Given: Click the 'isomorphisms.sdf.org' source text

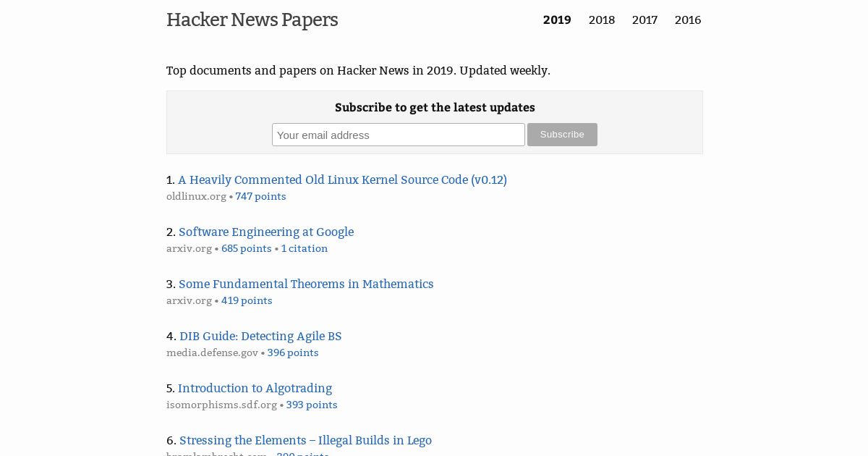Looking at the screenshot, I should [x=221, y=405].
